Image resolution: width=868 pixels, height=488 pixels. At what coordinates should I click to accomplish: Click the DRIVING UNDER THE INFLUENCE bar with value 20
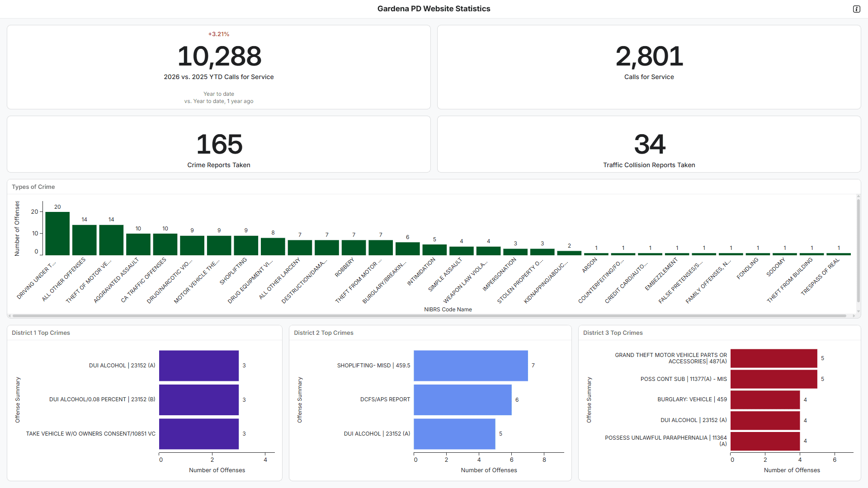click(x=57, y=234)
